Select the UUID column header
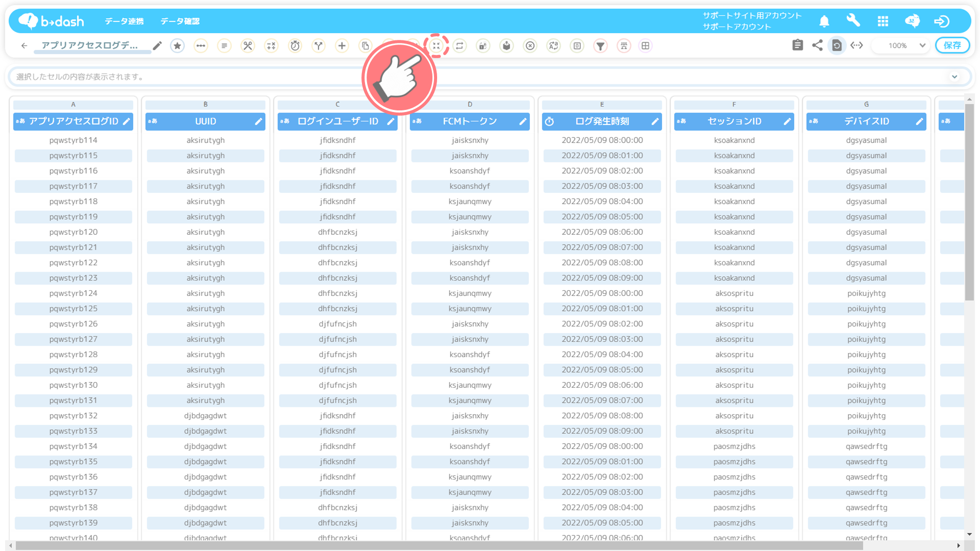 [205, 121]
